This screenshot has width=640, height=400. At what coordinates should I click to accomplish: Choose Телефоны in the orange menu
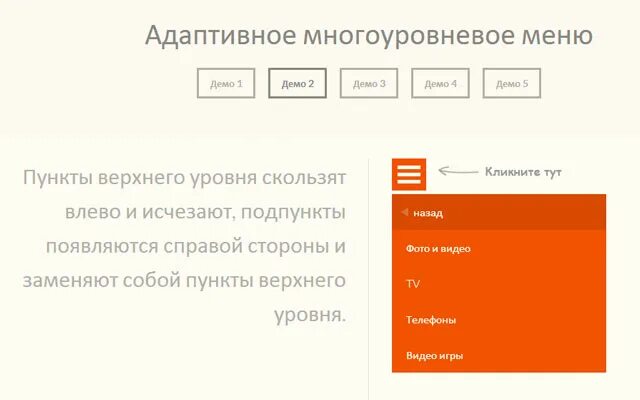[499, 319]
